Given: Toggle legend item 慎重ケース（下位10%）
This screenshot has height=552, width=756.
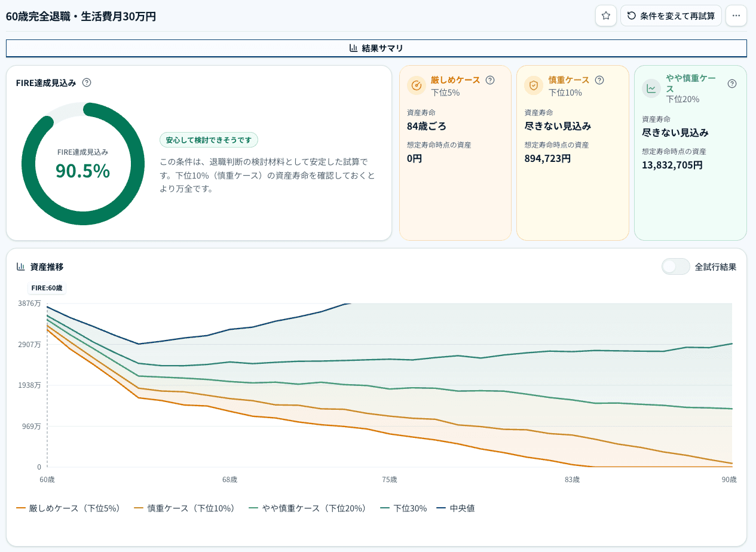Looking at the screenshot, I should (x=184, y=508).
